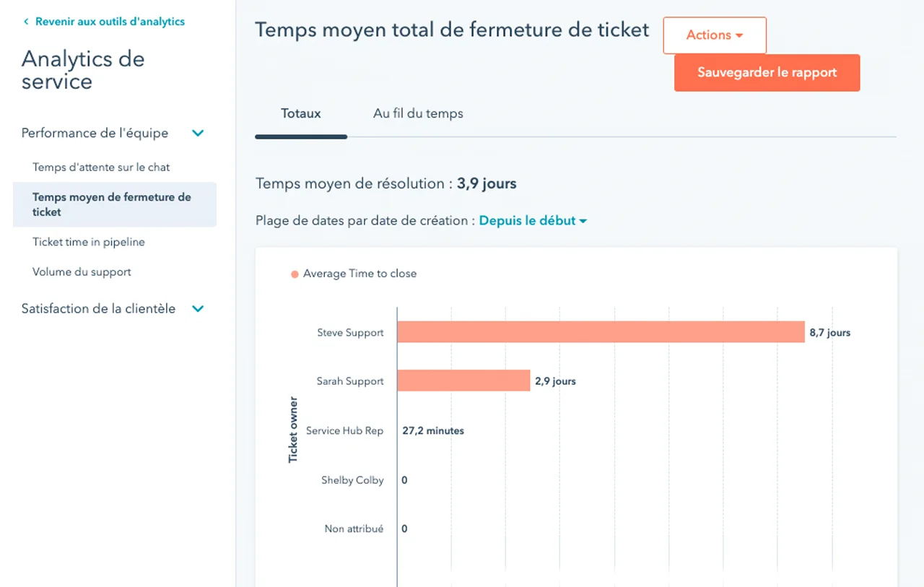Viewport: 924px width, 587px height.
Task: Collapse the Performance de l'équipe chevron
Action: pos(198,134)
